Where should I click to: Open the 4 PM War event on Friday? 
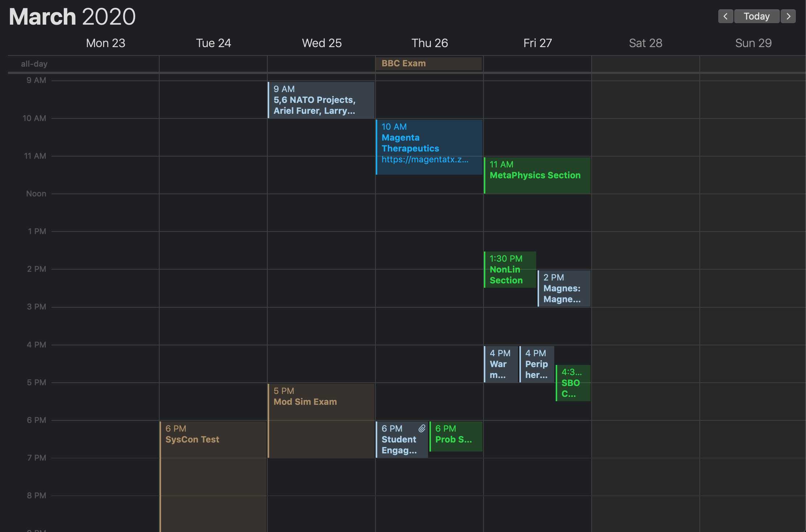click(501, 364)
